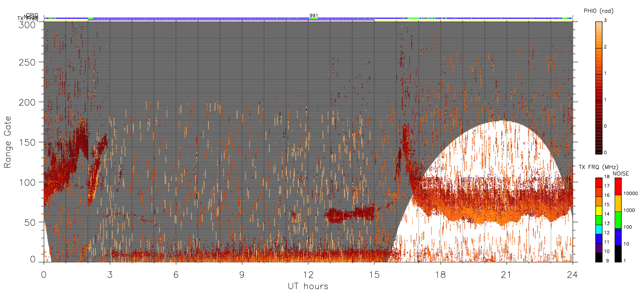
Task: Choose the green swatch in NOISE legend
Action: click(618, 220)
